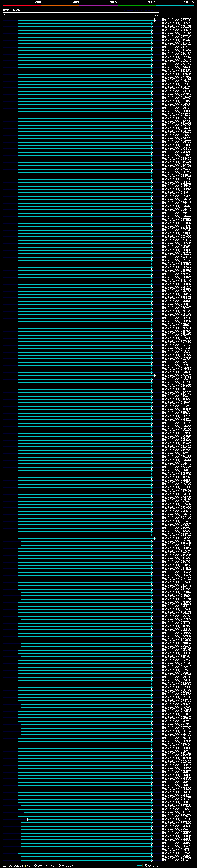Click hit label UniRef100_Q8W0E6
Image resolution: width=197 pixels, height=868 pixels.
coord(177,335)
